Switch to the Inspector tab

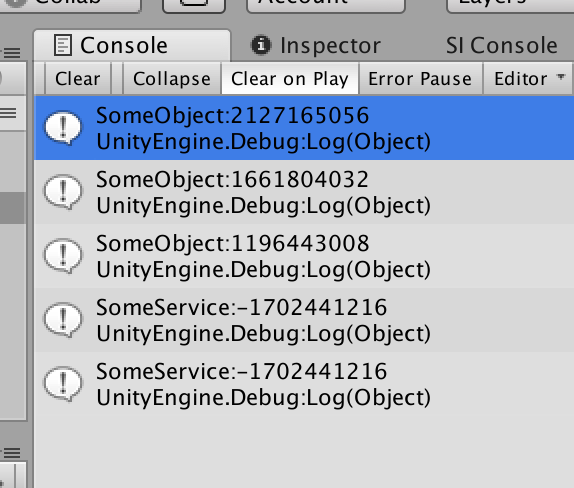pyautogui.click(x=316, y=46)
